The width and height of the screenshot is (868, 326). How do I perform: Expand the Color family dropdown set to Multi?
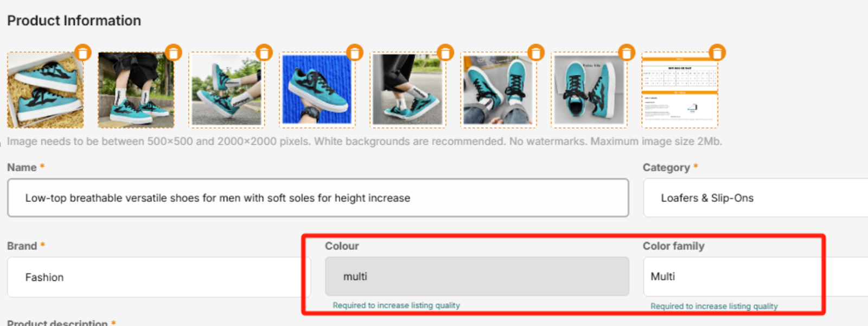755,277
